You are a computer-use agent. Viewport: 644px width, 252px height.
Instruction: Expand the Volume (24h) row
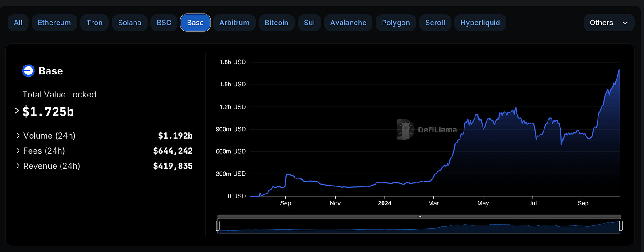tap(18, 136)
